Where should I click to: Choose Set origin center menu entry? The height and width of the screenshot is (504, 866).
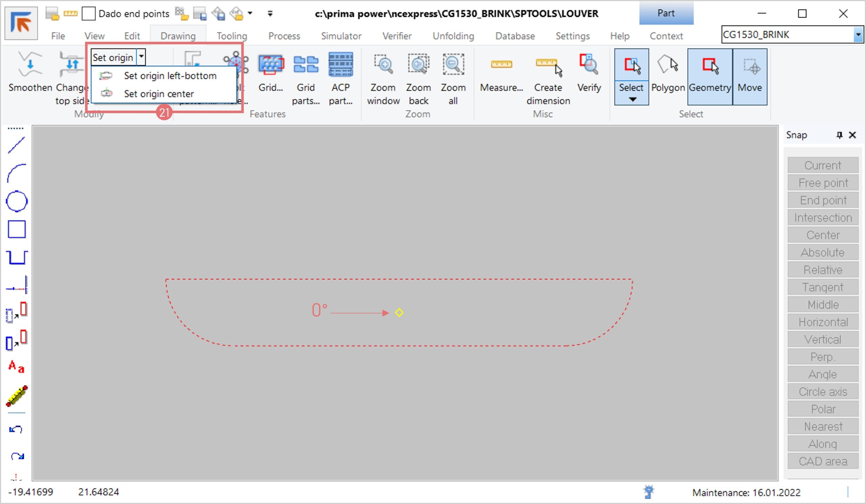pyautogui.click(x=158, y=94)
